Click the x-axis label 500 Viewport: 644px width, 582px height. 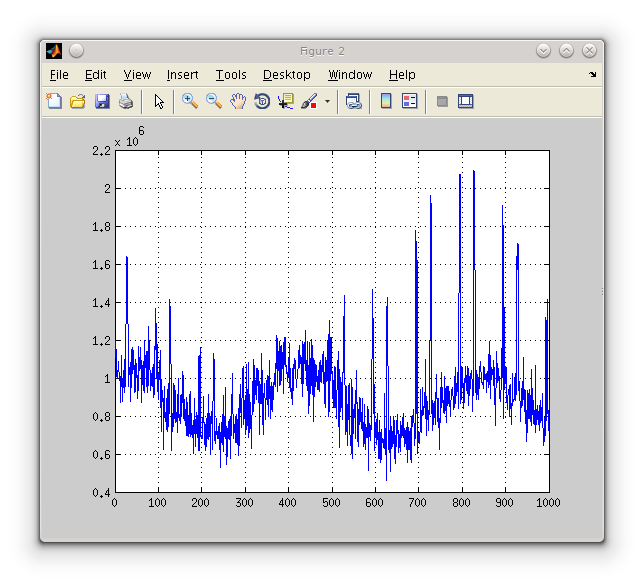click(331, 503)
